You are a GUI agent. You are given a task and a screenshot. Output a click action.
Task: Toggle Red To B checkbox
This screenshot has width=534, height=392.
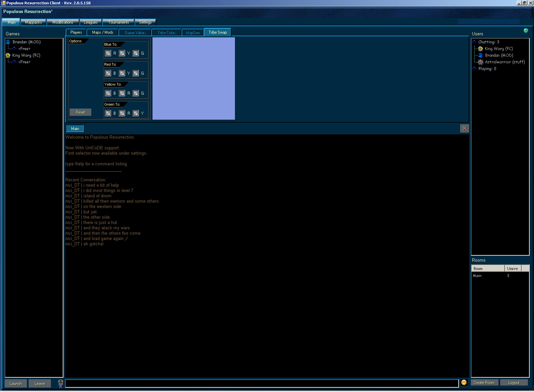coord(108,73)
